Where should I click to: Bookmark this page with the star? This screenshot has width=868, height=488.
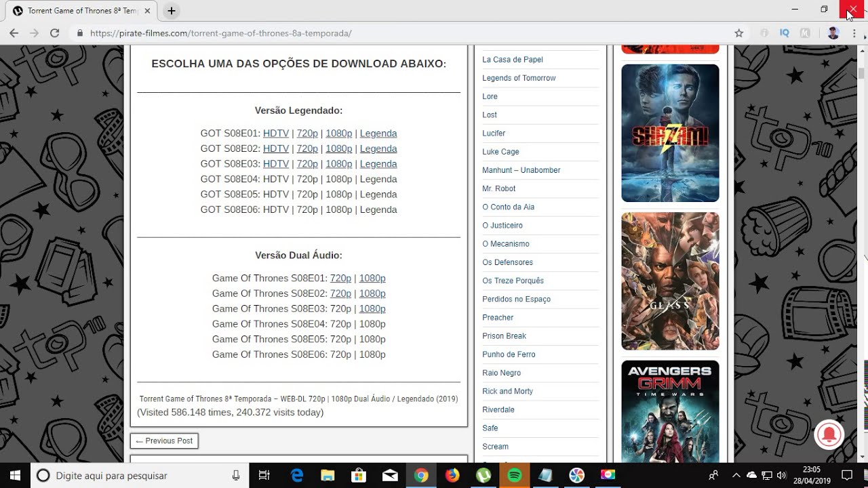[x=739, y=33]
